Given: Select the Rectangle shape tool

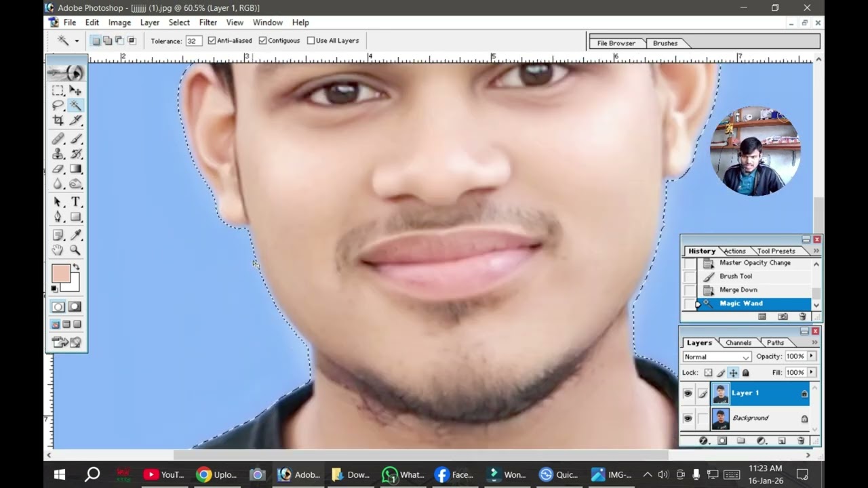Looking at the screenshot, I should pyautogui.click(x=75, y=217).
